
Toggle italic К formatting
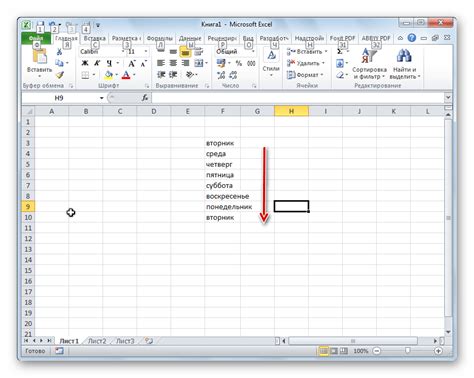[x=97, y=63]
